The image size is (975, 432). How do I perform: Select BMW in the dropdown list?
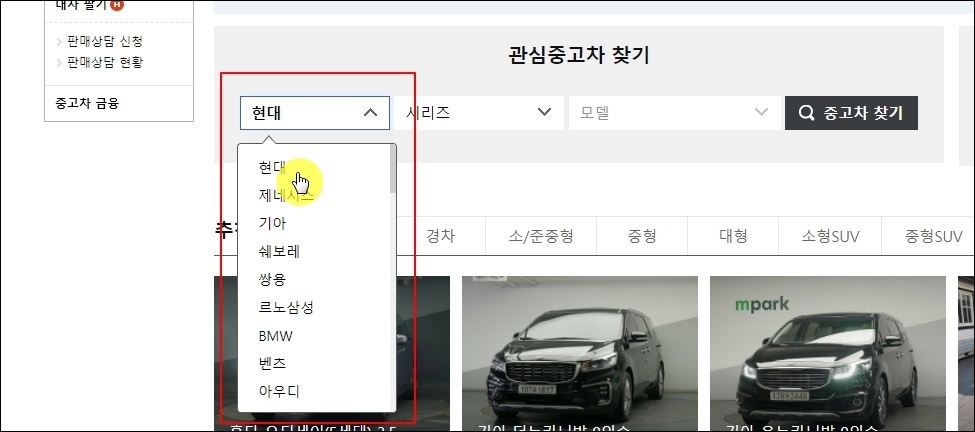(275, 336)
